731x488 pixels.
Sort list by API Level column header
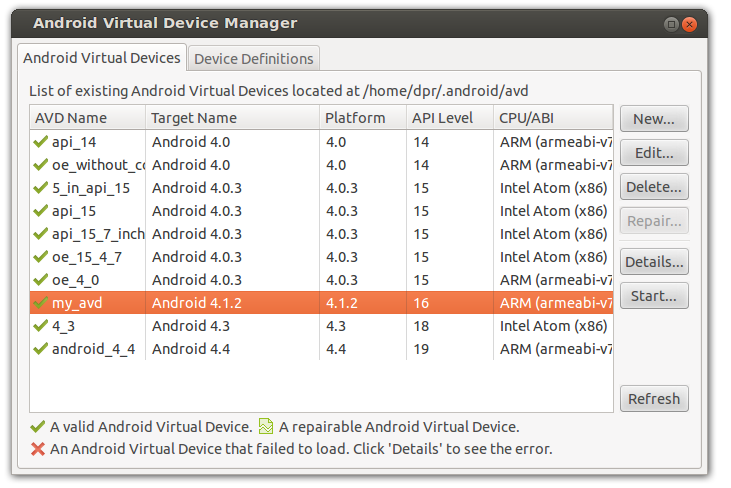pyautogui.click(x=450, y=117)
